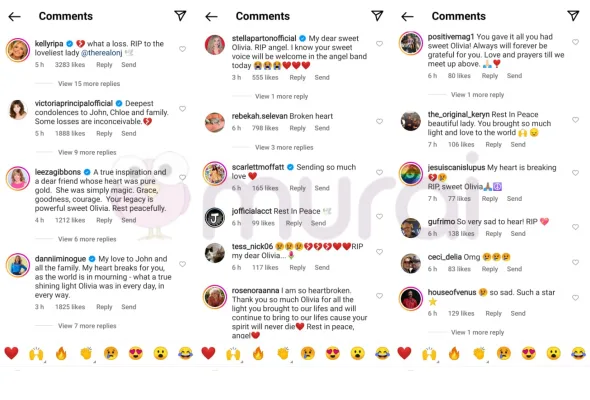Tap the fire emoji in the leftmost reaction bar
The width and height of the screenshot is (590, 400).
(x=61, y=353)
